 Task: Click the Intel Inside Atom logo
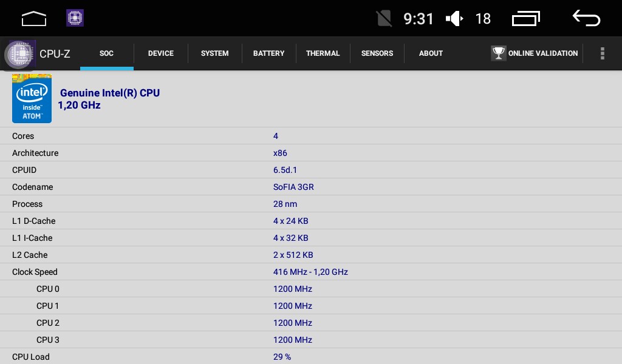[32, 98]
